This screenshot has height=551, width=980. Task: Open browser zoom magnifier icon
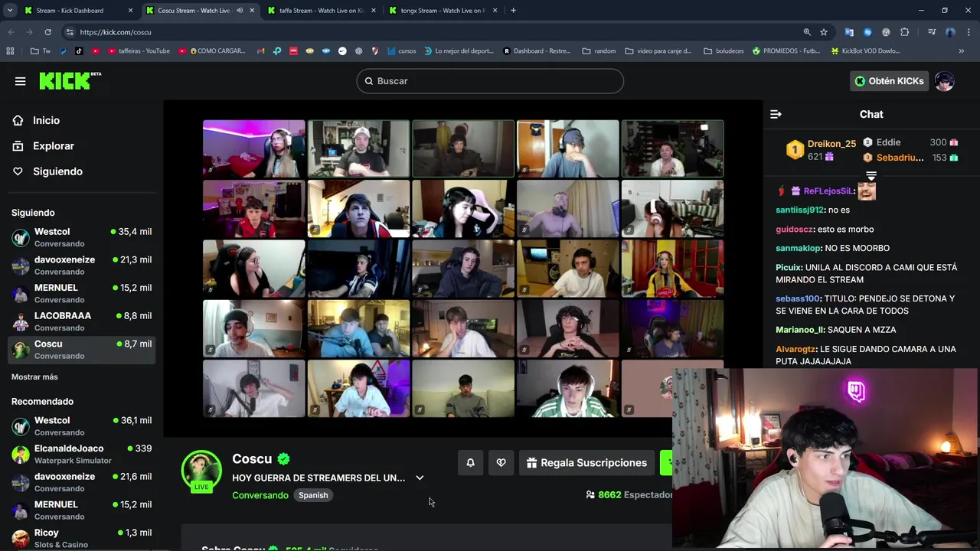pyautogui.click(x=807, y=32)
